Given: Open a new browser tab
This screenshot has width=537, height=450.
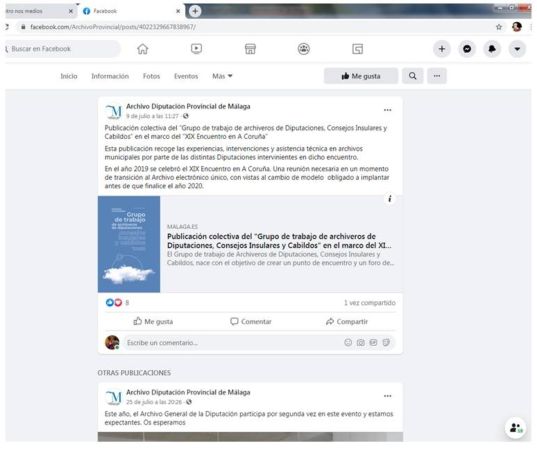Looking at the screenshot, I should [x=195, y=11].
